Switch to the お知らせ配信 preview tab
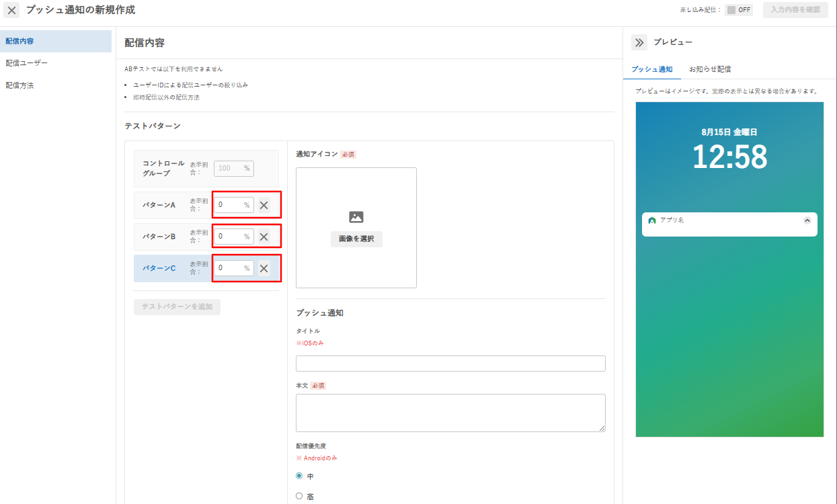Image resolution: width=837 pixels, height=504 pixels. [710, 69]
